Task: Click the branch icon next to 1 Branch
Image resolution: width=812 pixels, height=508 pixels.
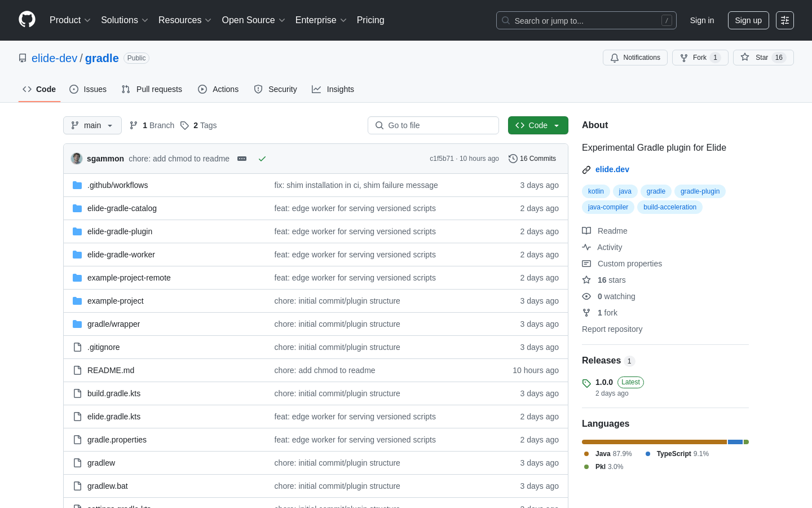Action: point(134,125)
